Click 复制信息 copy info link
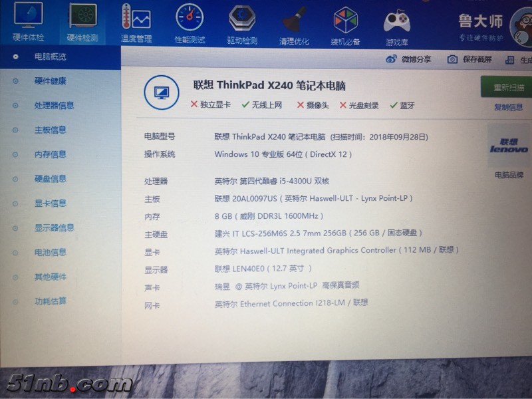Screen dimensions: 532x399 (x=508, y=107)
